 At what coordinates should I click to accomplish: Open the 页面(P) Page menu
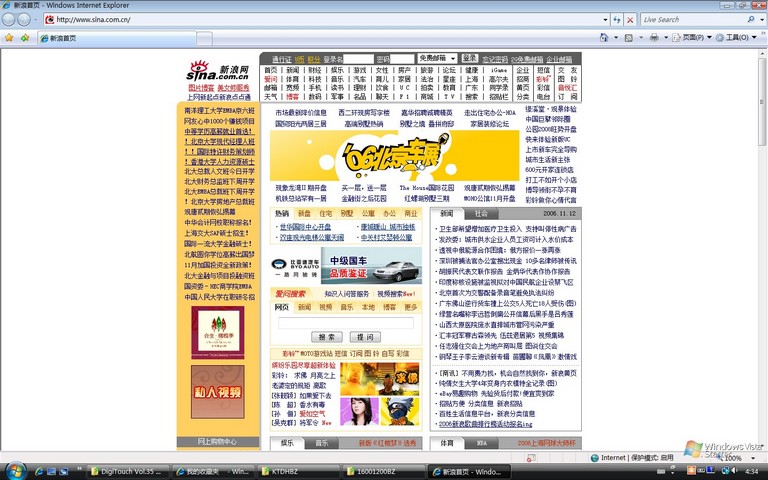[692, 37]
